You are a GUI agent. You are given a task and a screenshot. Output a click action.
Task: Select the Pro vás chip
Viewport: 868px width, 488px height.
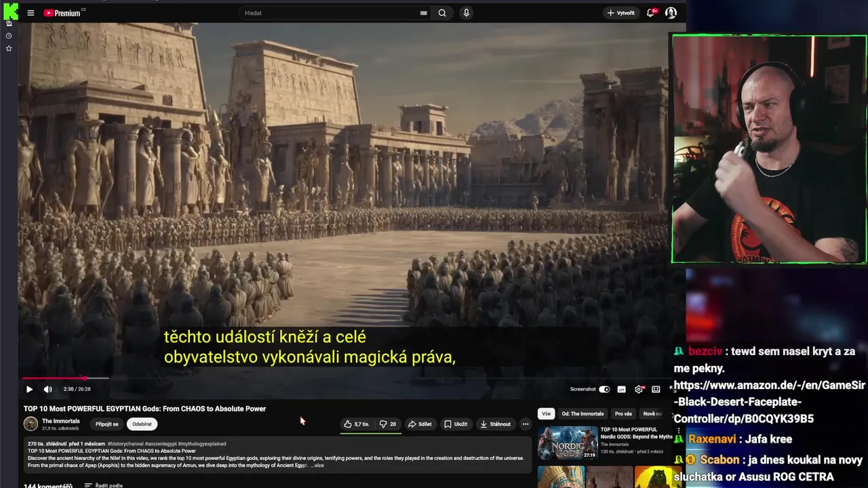(623, 413)
